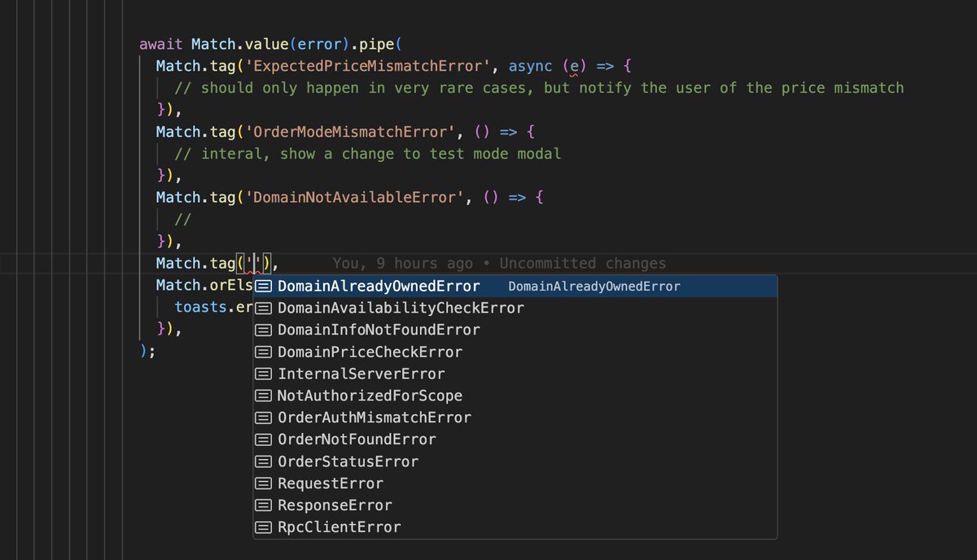
Task: Click the await keyword
Action: [x=161, y=44]
